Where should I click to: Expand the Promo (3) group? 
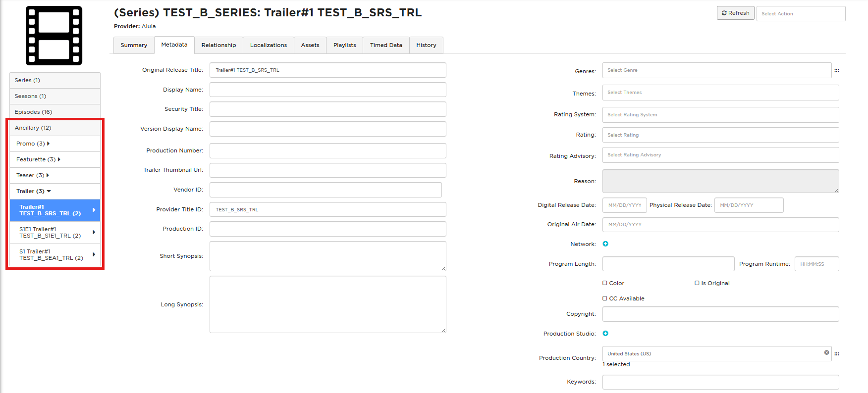33,144
